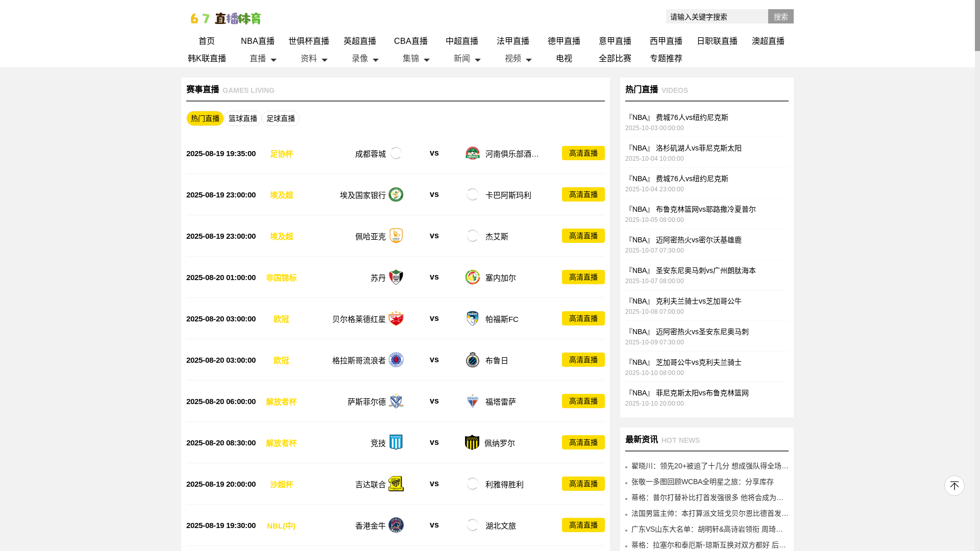The image size is (980, 551).
Task: Click the 贝尔格莱德红星 club crest
Action: 396,318
